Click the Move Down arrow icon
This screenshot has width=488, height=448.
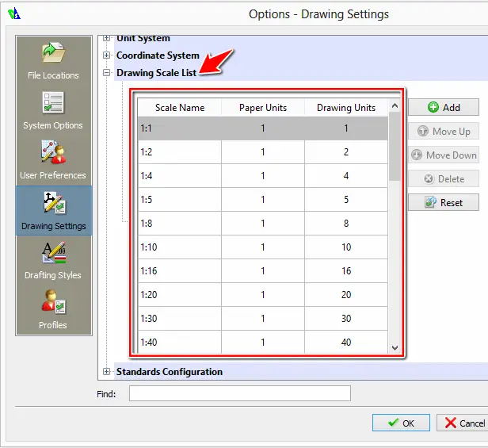coord(417,155)
